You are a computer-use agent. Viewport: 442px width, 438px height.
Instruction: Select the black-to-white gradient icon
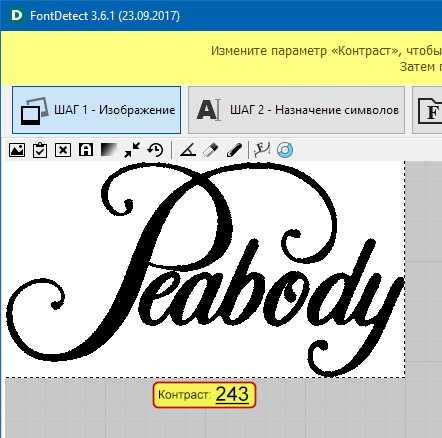point(109,150)
